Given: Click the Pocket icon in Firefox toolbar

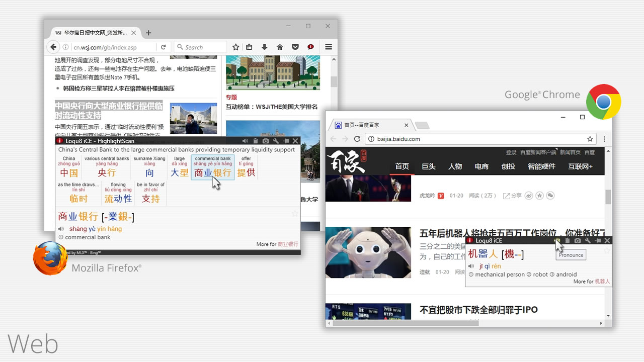Looking at the screenshot, I should tap(295, 47).
